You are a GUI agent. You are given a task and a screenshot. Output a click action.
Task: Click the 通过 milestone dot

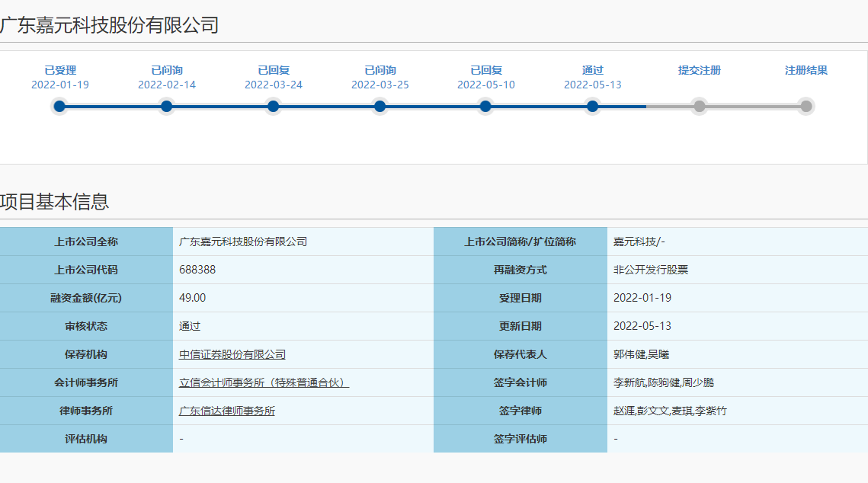[592, 107]
